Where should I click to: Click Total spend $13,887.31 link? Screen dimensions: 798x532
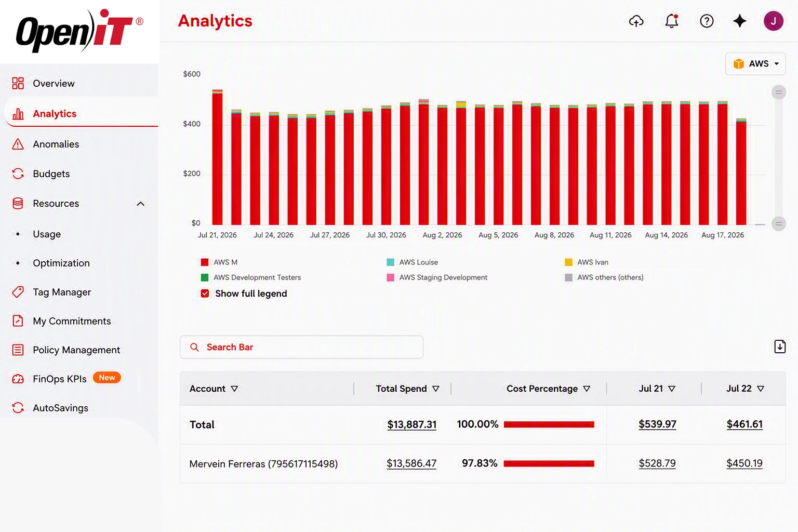point(411,424)
